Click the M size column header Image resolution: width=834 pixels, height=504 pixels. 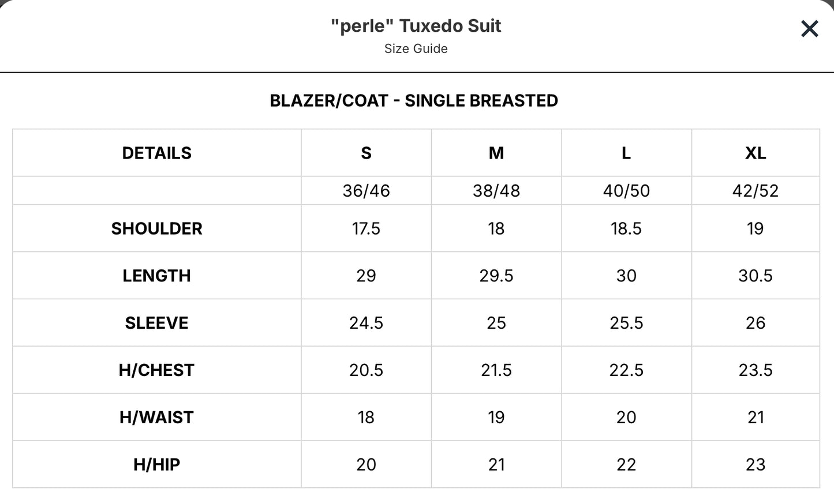(x=496, y=153)
